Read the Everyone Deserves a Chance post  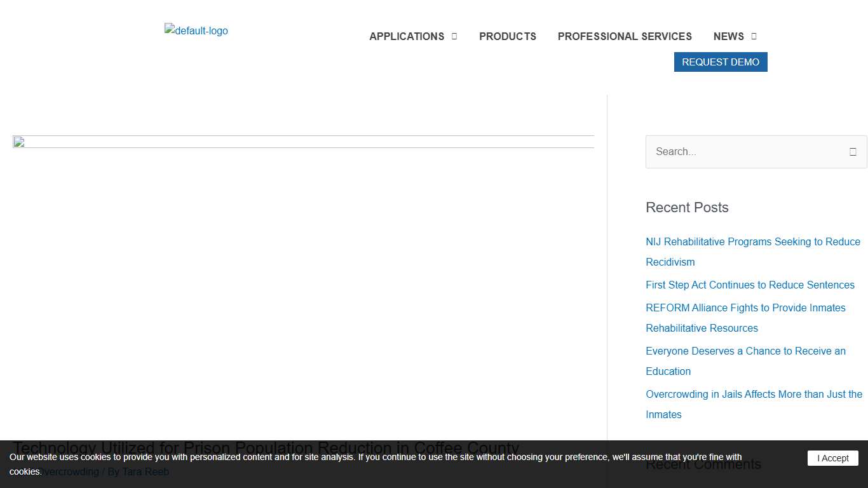pos(745,351)
